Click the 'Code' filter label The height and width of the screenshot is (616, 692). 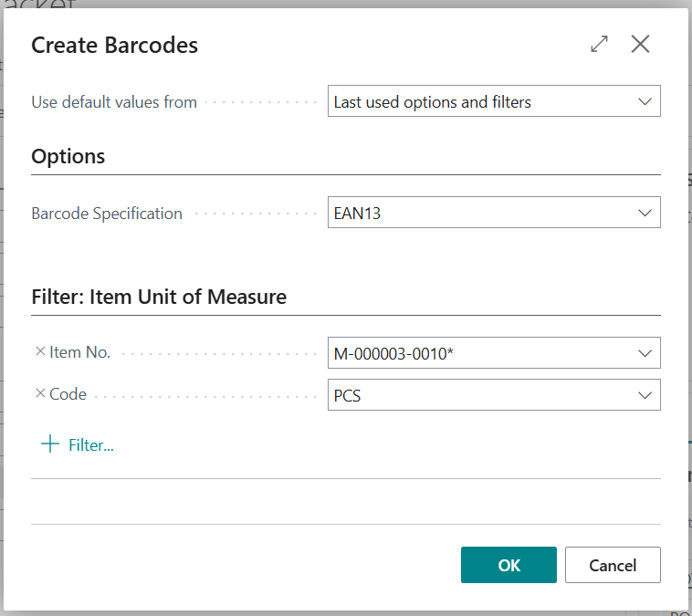coord(68,394)
